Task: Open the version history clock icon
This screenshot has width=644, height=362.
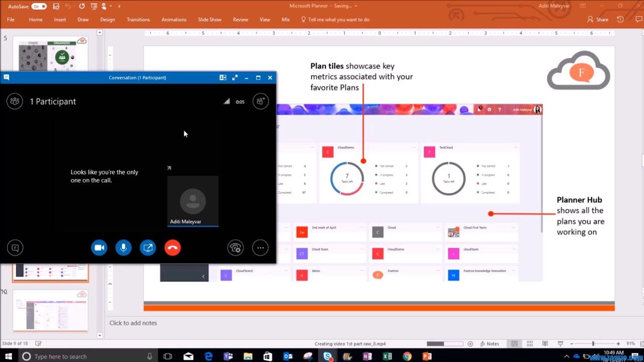Action: pos(620,20)
